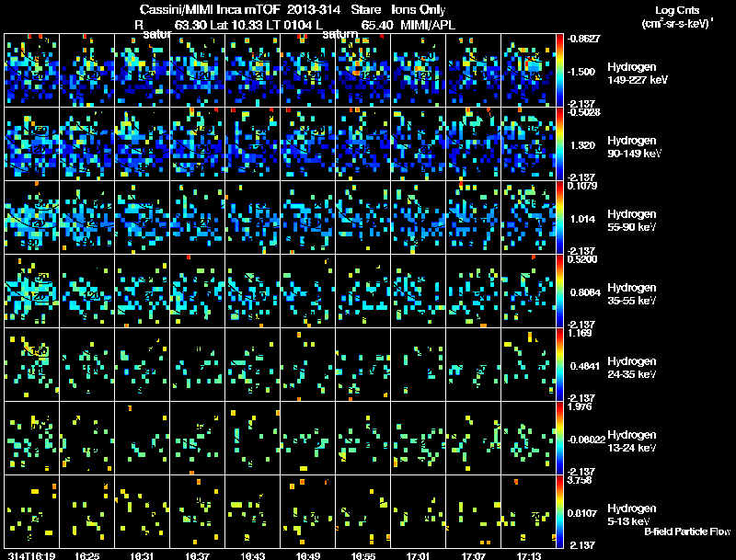Image resolution: width=736 pixels, height=560 pixels.
Task: Click the Hydrogen 5-13 keV row label
Action: pos(631,515)
